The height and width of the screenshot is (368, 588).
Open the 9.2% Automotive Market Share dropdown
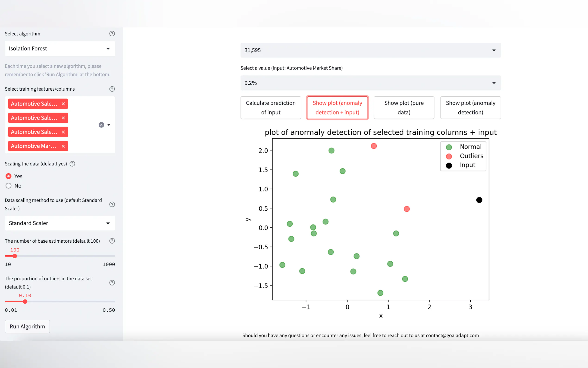point(370,83)
